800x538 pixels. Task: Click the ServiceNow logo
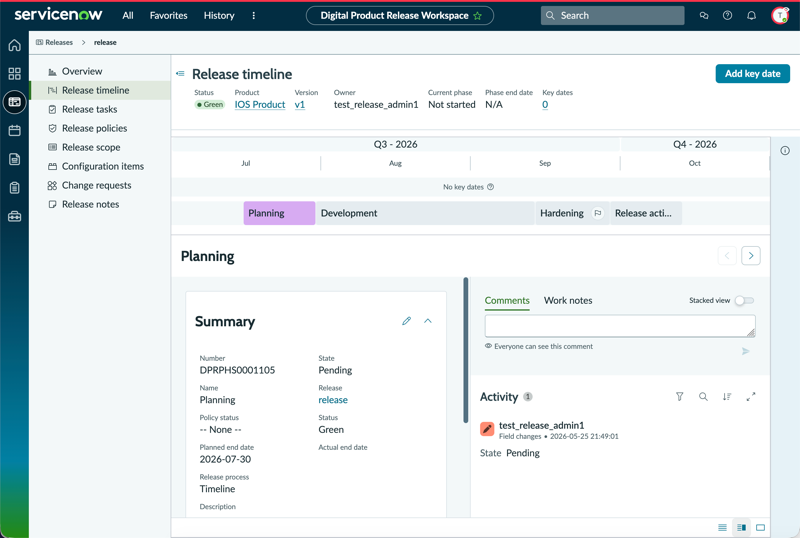pyautogui.click(x=58, y=15)
